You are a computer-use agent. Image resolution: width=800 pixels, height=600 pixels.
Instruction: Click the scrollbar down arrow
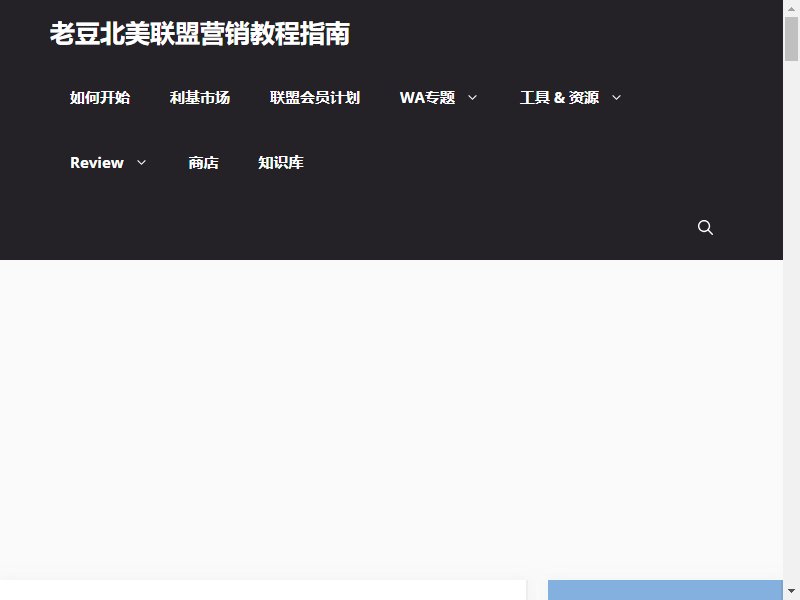(x=791, y=592)
